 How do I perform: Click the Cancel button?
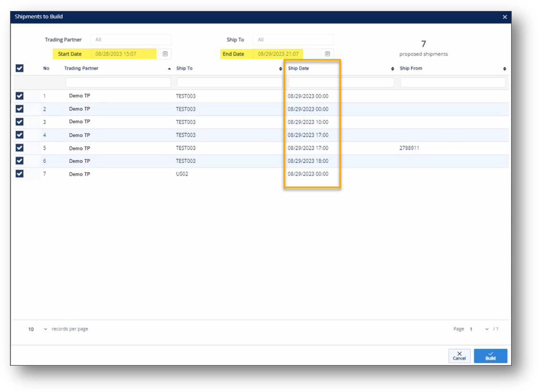459,356
